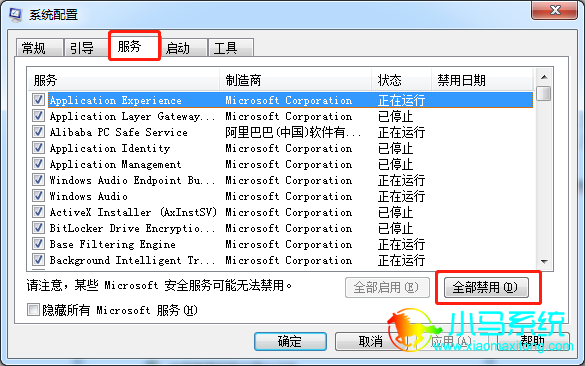The width and height of the screenshot is (585, 366).
Task: Toggle Application Management checkbox
Action: tap(38, 164)
